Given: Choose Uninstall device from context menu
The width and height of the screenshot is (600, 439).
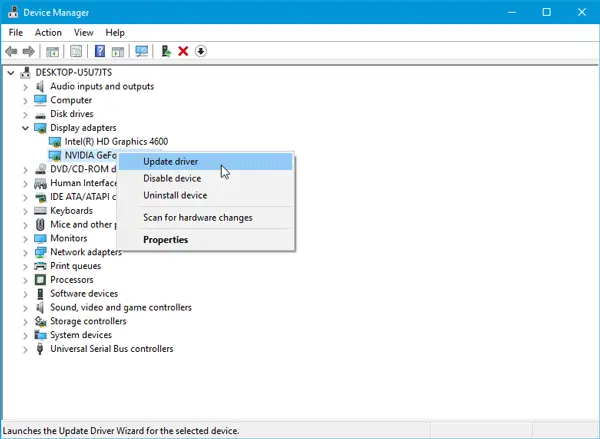Looking at the screenshot, I should (x=206, y=195).
